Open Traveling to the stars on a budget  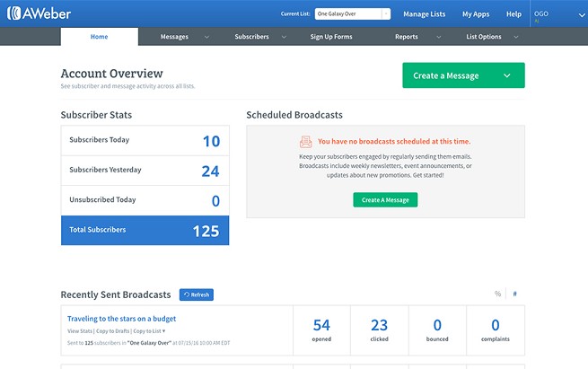tap(121, 319)
